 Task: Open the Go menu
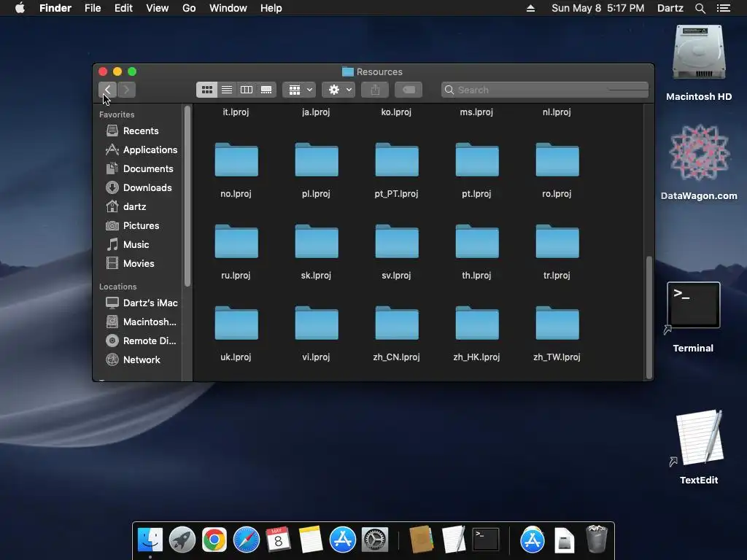(189, 8)
